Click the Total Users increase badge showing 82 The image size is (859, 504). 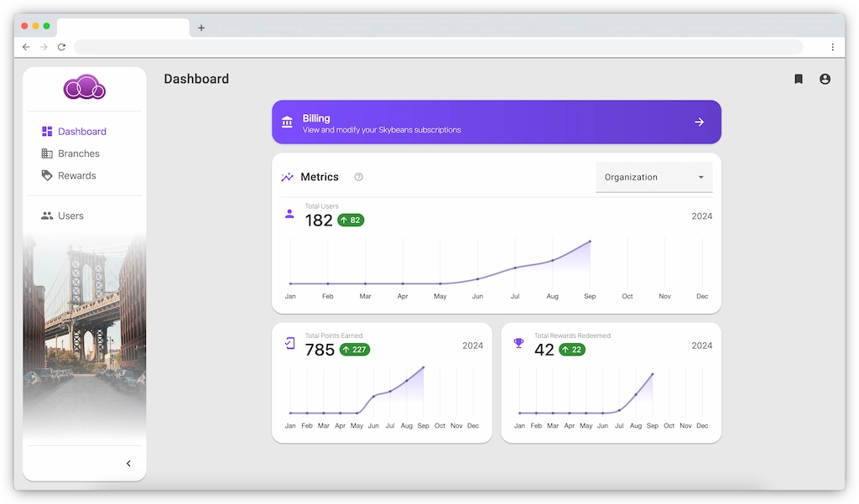click(350, 221)
